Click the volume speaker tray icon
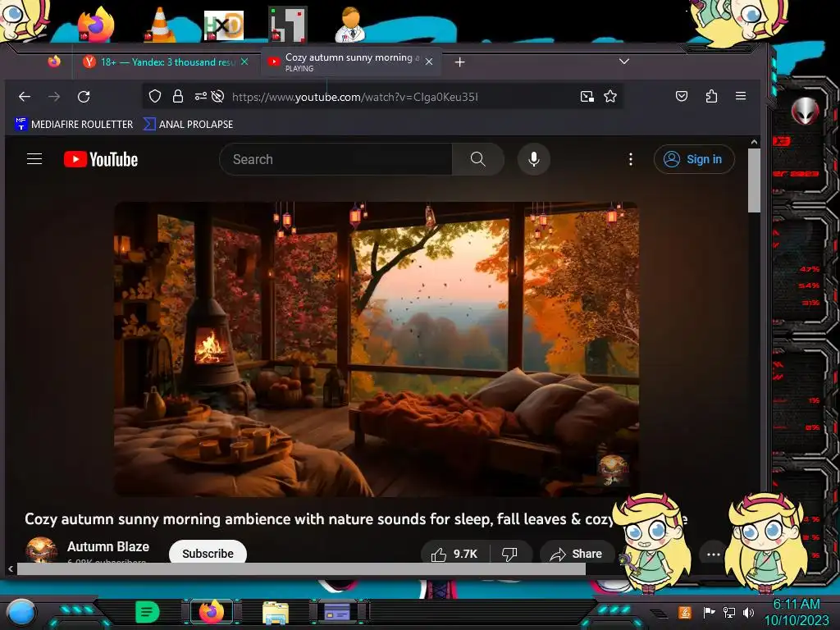840x630 pixels. (x=749, y=612)
